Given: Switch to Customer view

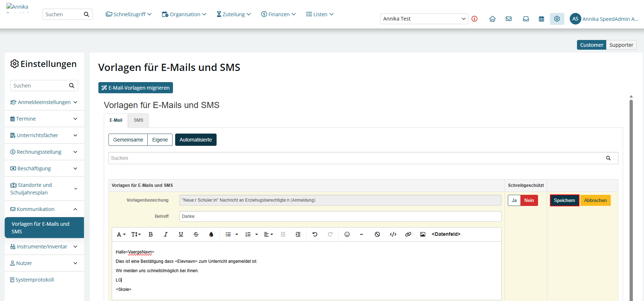Looking at the screenshot, I should (x=591, y=45).
